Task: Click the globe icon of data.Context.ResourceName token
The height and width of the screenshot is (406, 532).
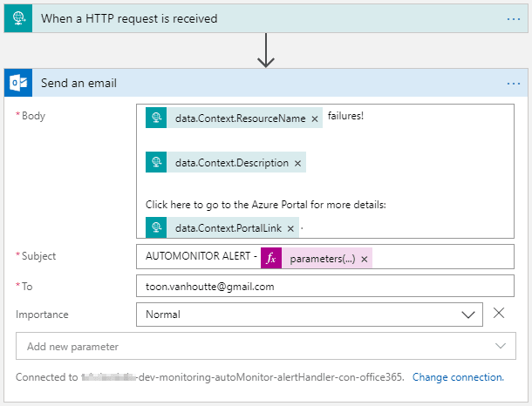Action: tap(156, 118)
